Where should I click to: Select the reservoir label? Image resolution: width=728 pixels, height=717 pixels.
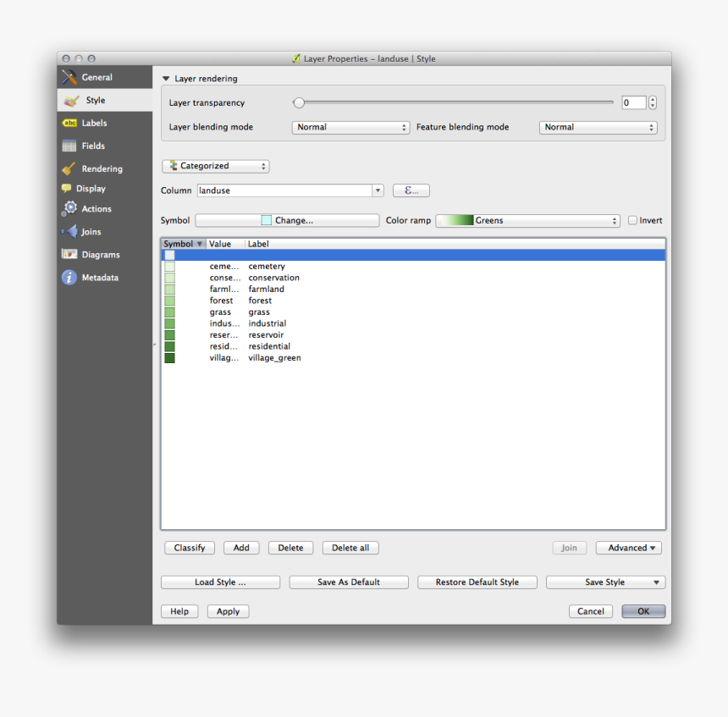point(266,335)
